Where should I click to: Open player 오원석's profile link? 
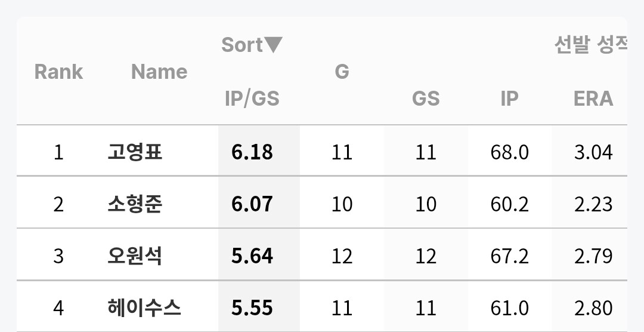point(135,256)
